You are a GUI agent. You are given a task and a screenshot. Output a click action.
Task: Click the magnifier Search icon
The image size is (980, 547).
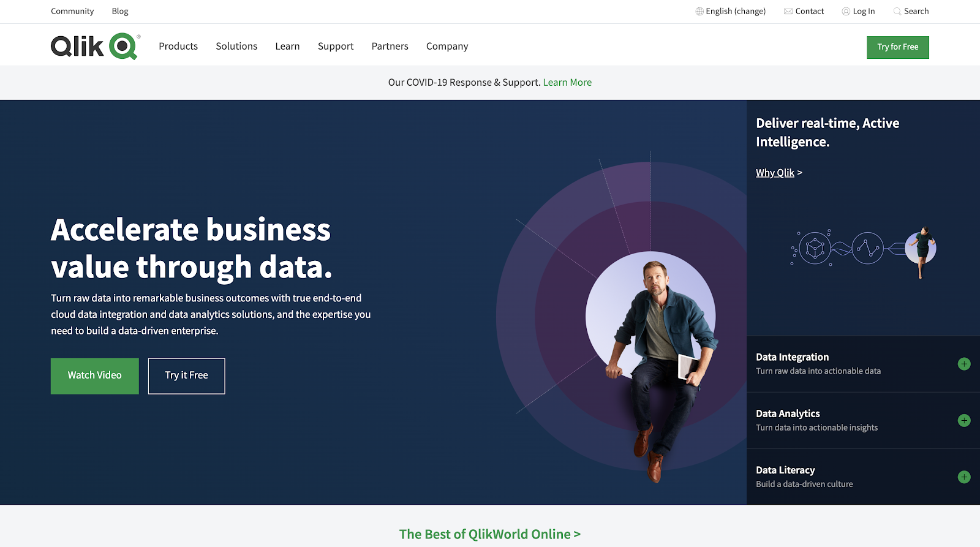897,11
